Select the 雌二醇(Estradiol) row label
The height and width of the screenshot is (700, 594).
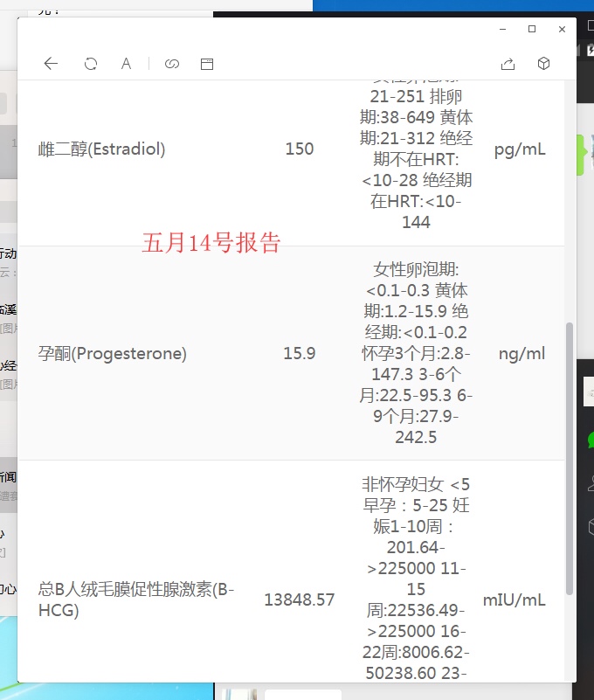(102, 149)
